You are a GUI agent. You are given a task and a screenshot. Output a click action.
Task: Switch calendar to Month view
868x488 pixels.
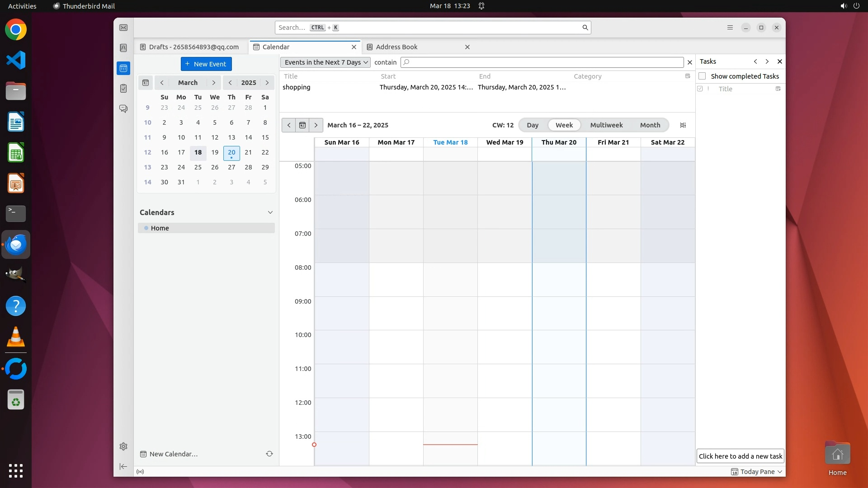click(x=650, y=125)
